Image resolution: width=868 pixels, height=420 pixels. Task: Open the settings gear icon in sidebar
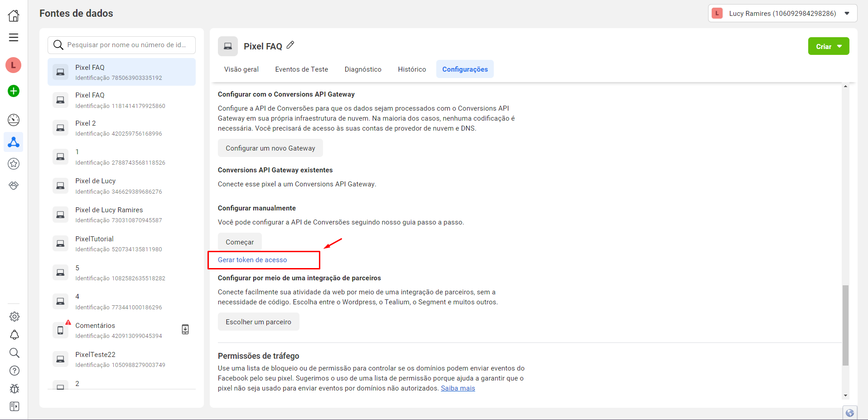point(14,317)
